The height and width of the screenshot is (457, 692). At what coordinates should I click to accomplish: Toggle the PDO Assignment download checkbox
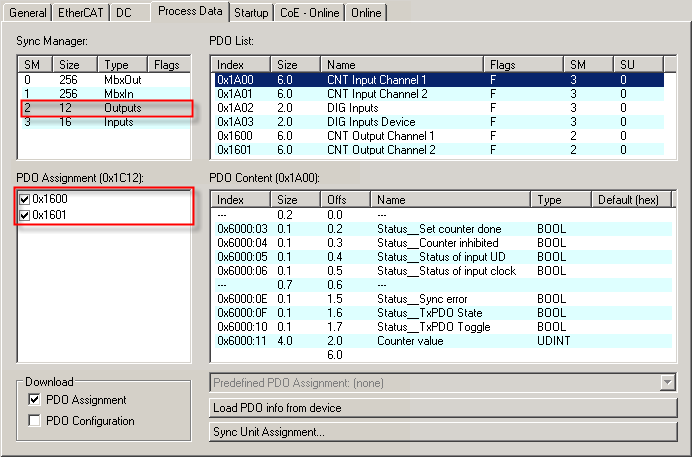(x=34, y=399)
